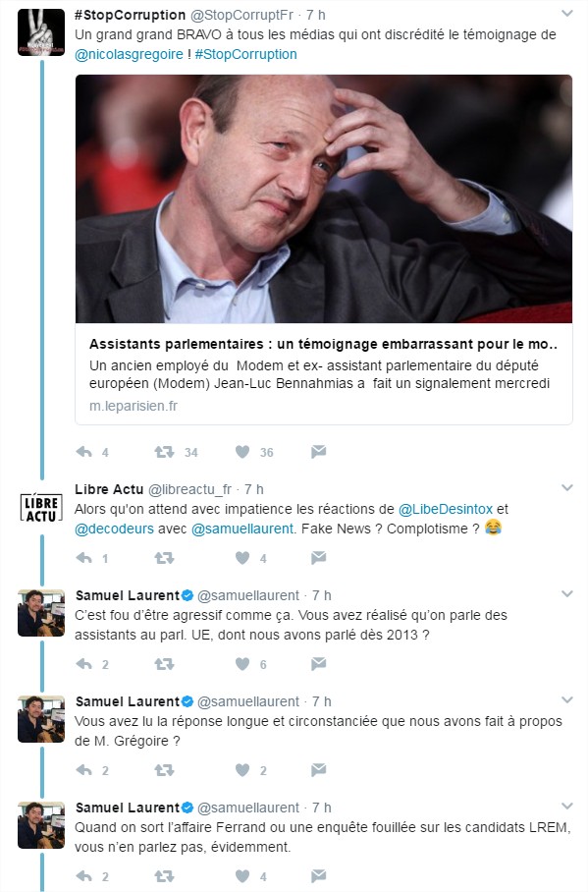Retweet the Libre Actu tweet
The height and width of the screenshot is (892, 588).
(164, 558)
